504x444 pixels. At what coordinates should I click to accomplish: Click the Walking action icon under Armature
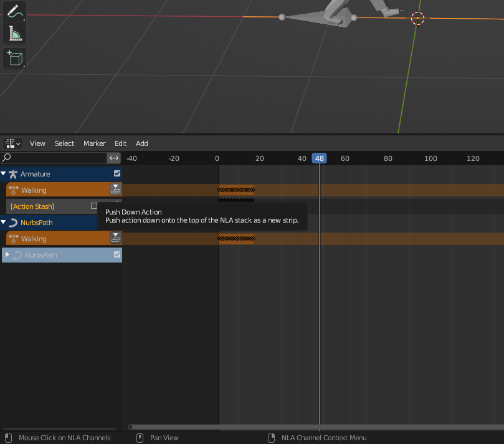point(14,190)
